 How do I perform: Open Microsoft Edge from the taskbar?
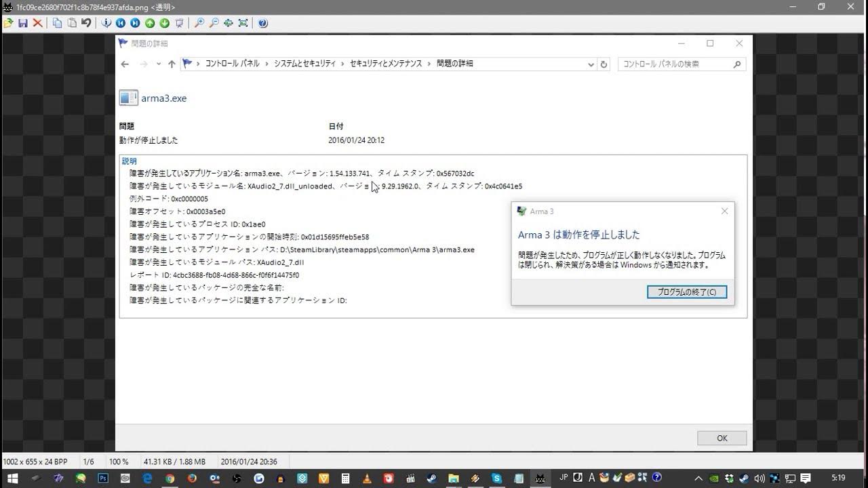[147, 479]
